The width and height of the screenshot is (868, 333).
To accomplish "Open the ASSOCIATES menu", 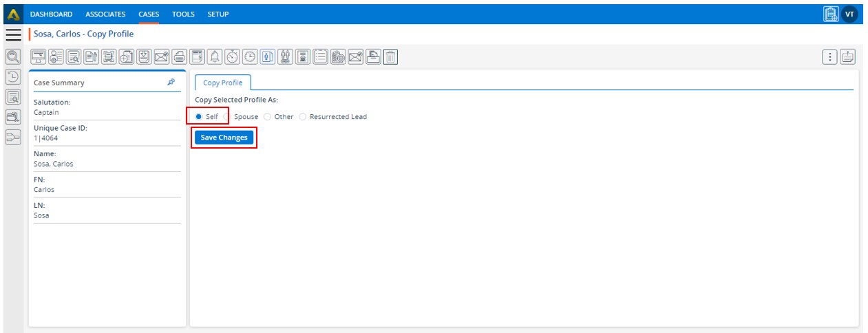I will click(105, 14).
